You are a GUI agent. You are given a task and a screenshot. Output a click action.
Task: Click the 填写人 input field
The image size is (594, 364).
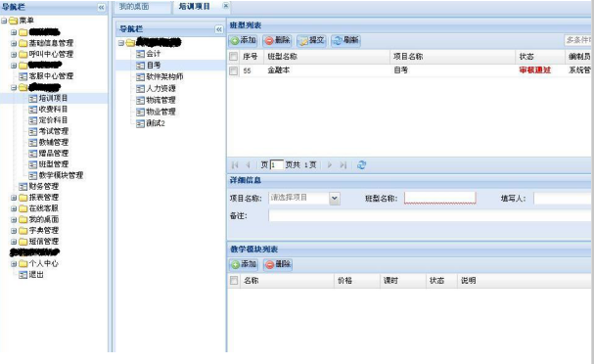563,198
